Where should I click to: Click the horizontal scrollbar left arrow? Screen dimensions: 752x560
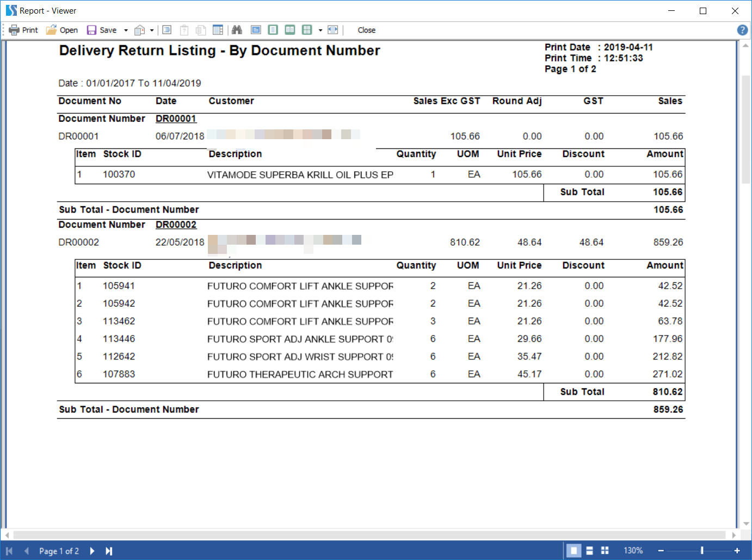pyautogui.click(x=7, y=535)
